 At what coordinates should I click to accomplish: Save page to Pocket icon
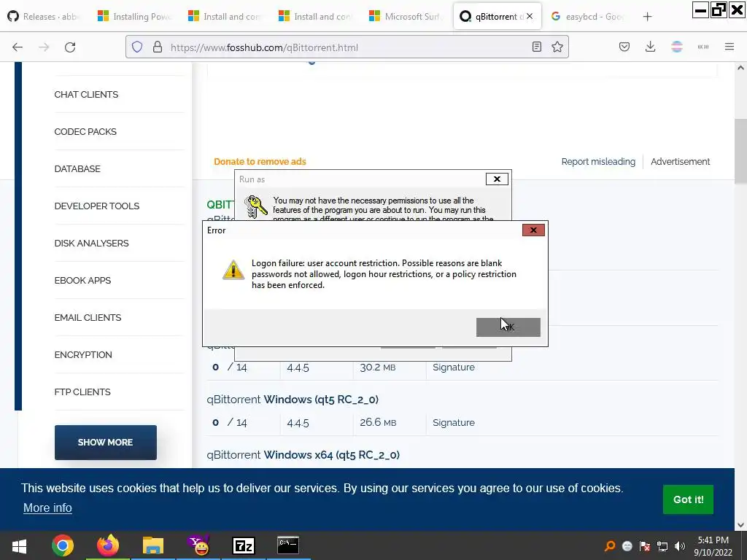tap(624, 47)
